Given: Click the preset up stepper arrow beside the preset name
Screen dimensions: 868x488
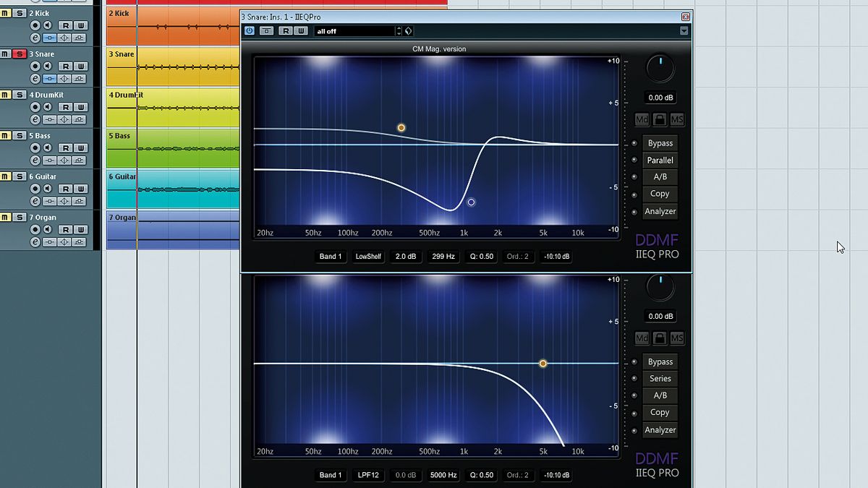Looking at the screenshot, I should pos(399,27).
